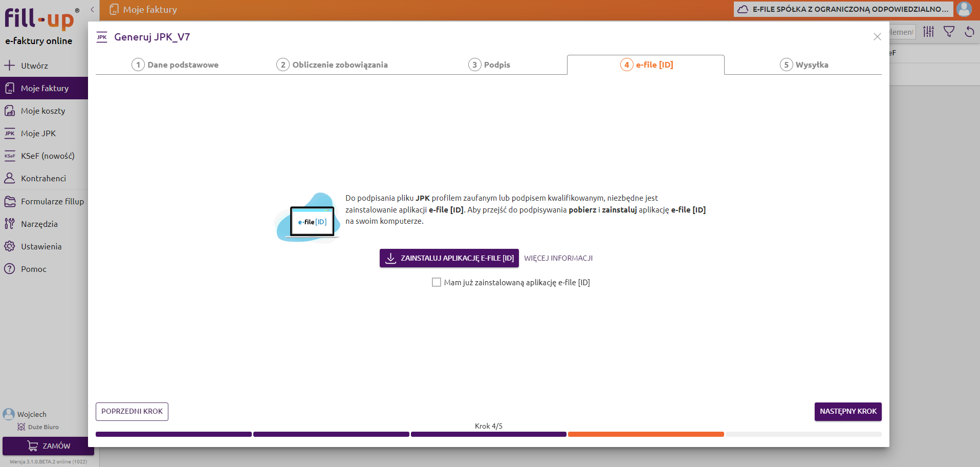The height and width of the screenshot is (467, 980).
Task: Switch to the Wysyłka step tab
Action: pyautogui.click(x=803, y=65)
